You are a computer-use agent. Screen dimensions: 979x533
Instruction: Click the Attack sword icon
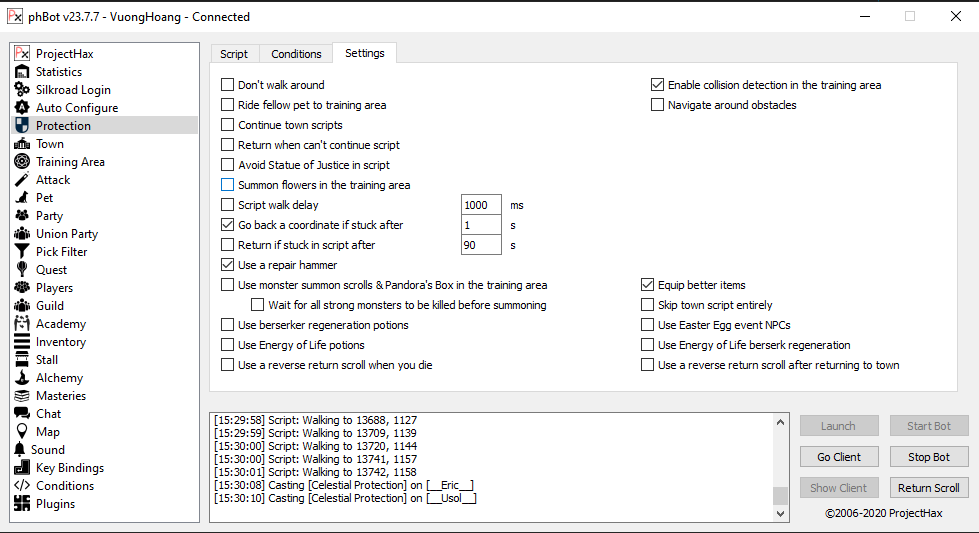pyautogui.click(x=22, y=180)
